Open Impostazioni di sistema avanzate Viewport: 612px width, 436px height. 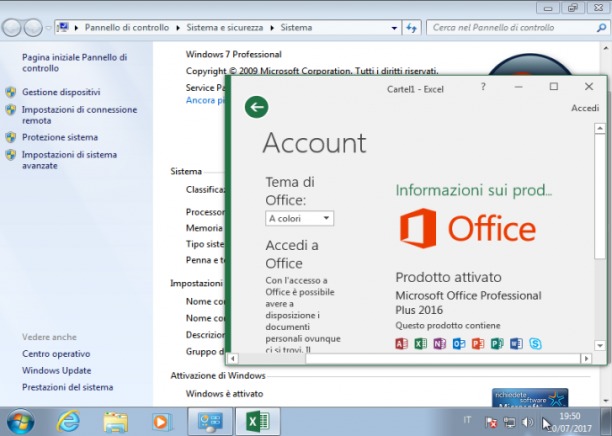(69, 160)
